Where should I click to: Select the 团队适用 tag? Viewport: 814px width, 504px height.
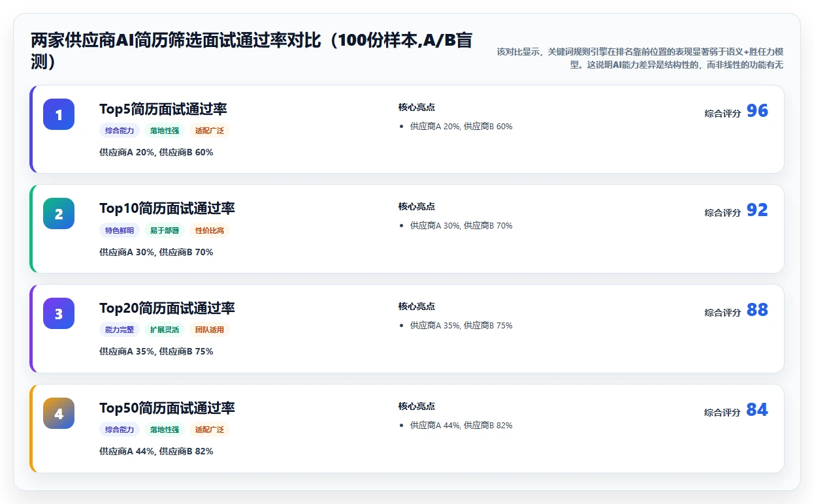point(210,330)
